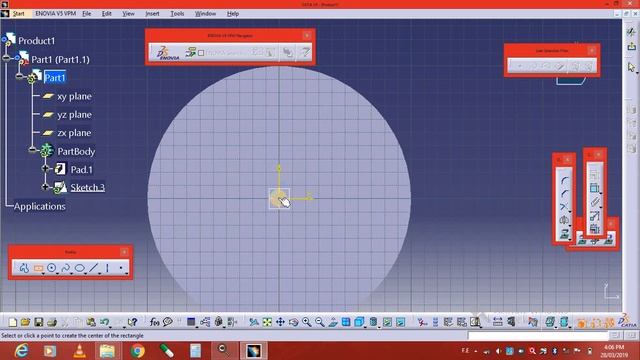This screenshot has width=640, height=360.
Task: Select the Corner fillet tool in operation toolbar
Action: click(x=564, y=180)
